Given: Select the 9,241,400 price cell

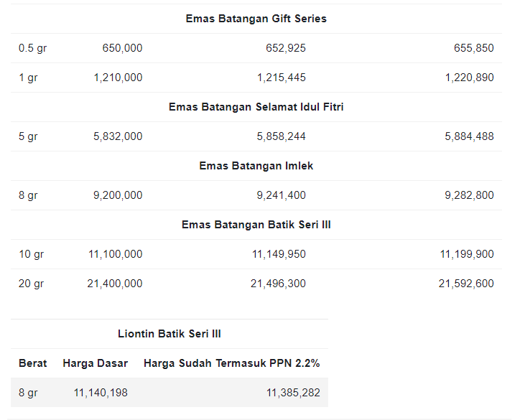Looking at the screenshot, I should 282,195.
